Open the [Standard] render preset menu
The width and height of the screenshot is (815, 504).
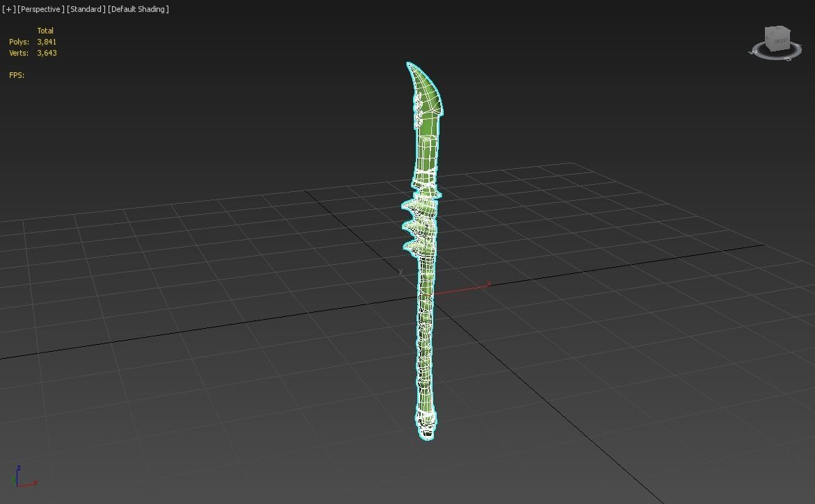86,9
